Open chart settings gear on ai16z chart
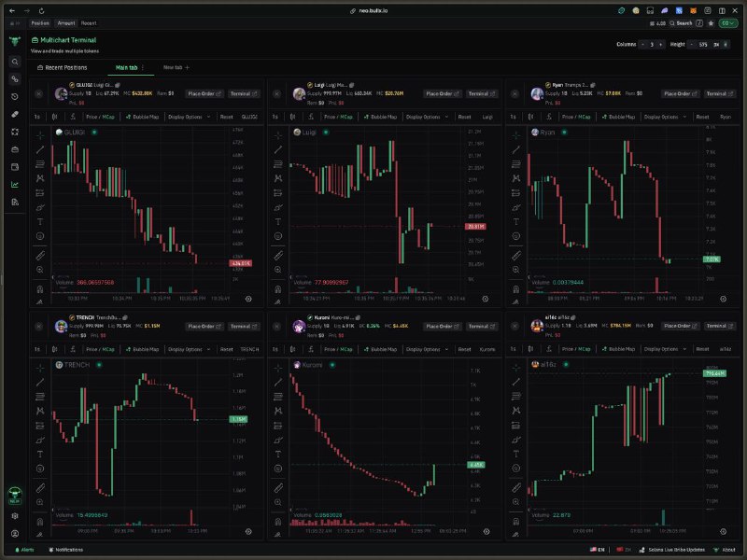This screenshot has height=560, width=747. pyautogui.click(x=723, y=531)
